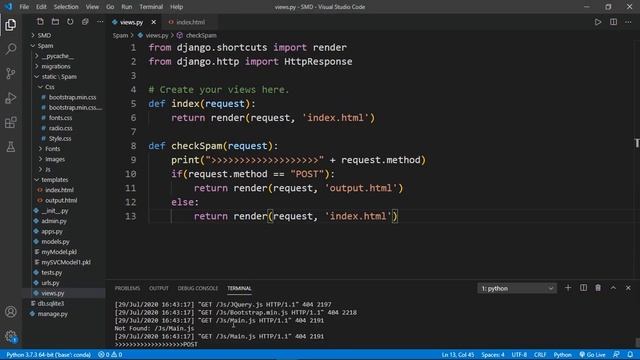
Task: Close the views.py tab
Action: click(153, 22)
